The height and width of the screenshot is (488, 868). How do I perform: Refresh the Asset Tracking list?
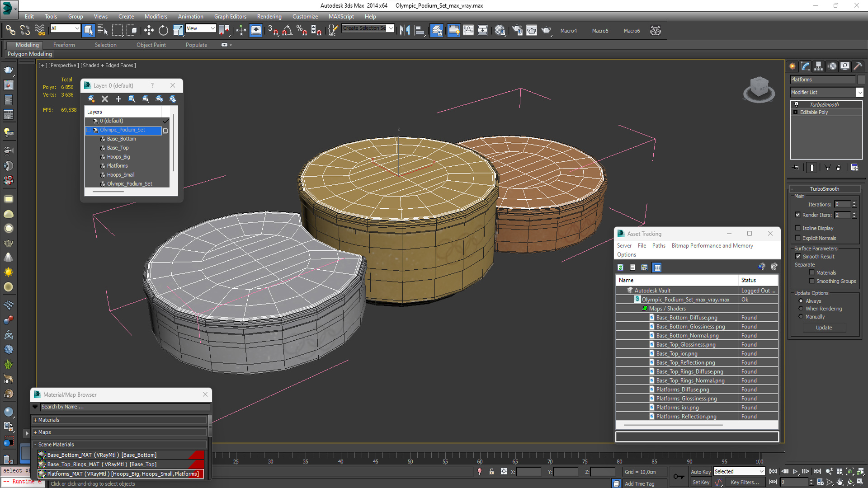(x=621, y=267)
